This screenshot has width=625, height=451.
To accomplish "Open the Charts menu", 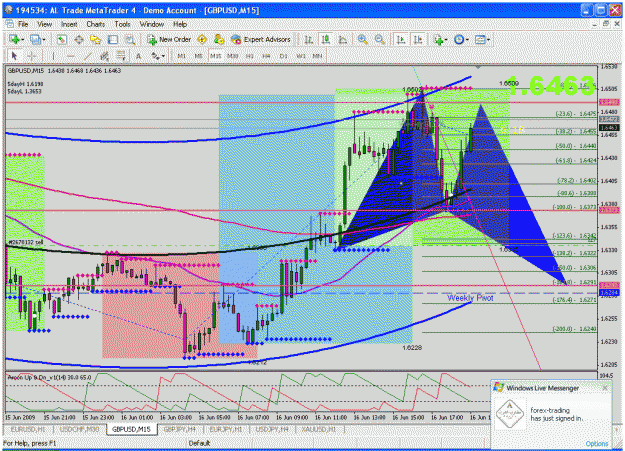I will click(x=96, y=24).
